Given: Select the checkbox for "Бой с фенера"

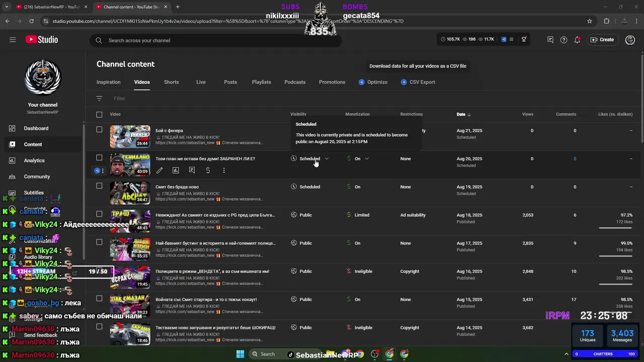Looking at the screenshot, I should (99, 129).
